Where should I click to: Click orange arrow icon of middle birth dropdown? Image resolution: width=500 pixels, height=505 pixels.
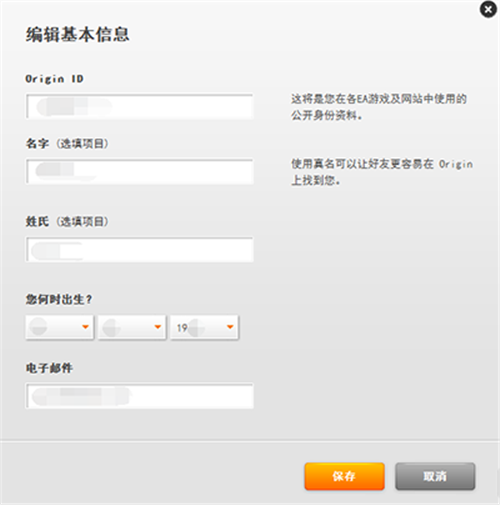(158, 327)
